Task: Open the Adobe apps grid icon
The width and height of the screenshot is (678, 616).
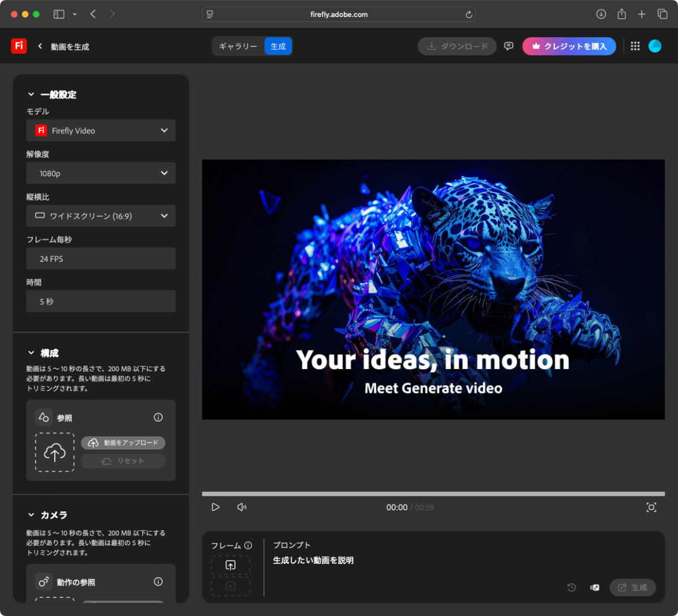Action: (x=635, y=46)
